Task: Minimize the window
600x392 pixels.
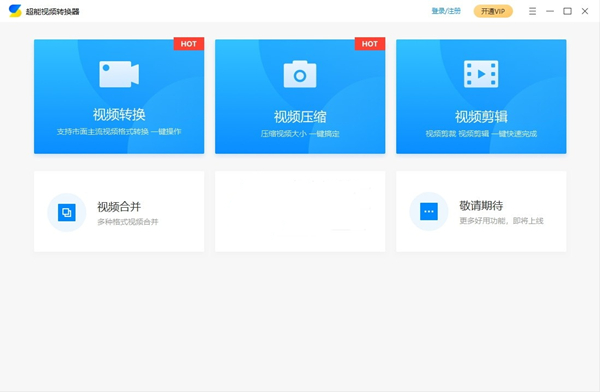Action: [550, 11]
